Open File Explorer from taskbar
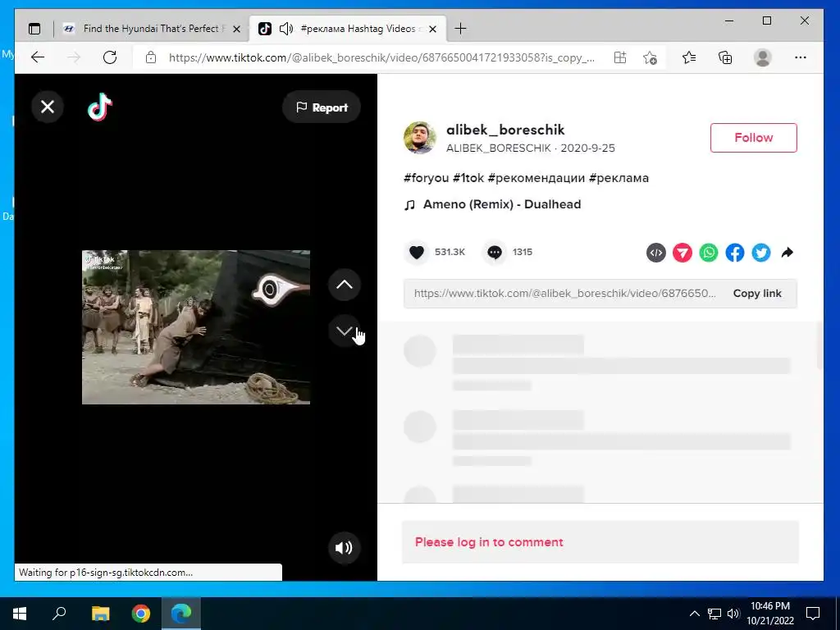This screenshot has height=630, width=840. [100, 614]
